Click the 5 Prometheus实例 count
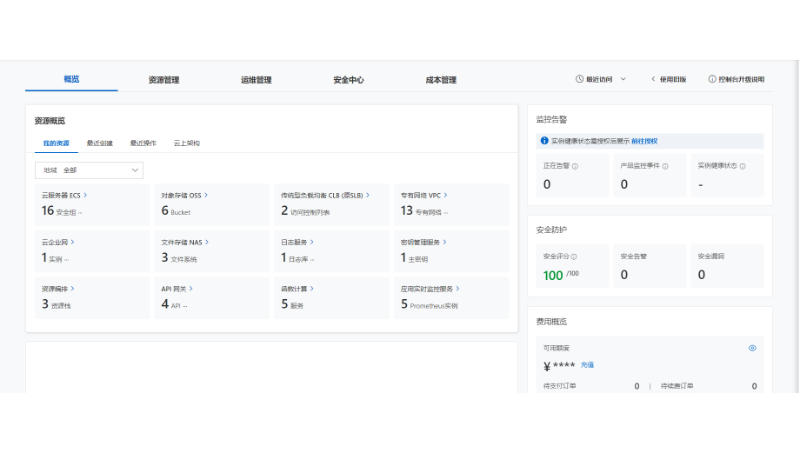The image size is (800, 453). [429, 305]
